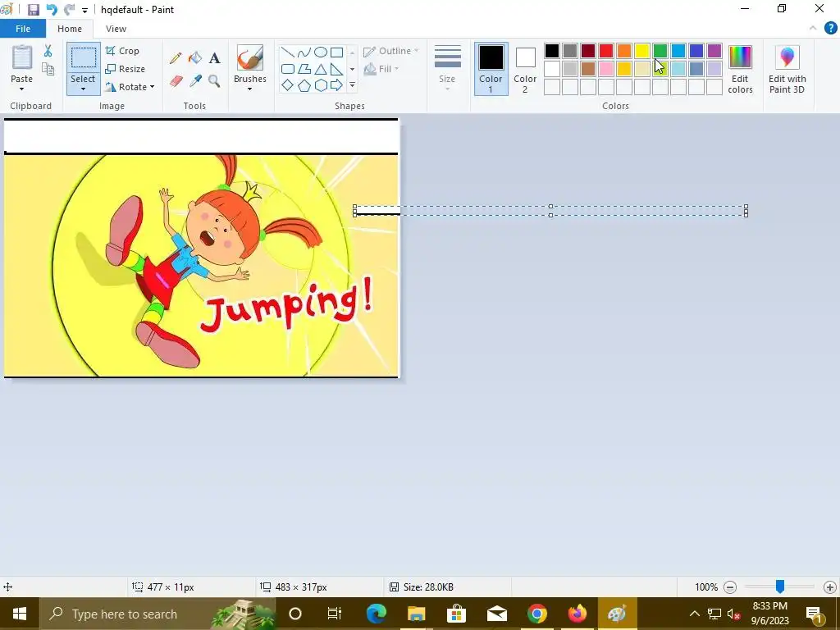Choose the Rounded rectangle shape

pyautogui.click(x=288, y=69)
